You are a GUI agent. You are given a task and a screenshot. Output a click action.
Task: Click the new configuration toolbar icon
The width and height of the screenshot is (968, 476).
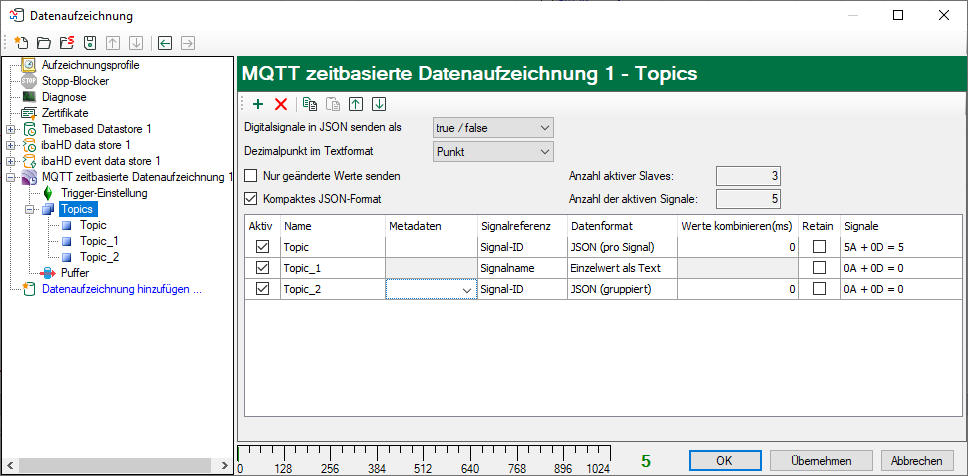pos(22,43)
